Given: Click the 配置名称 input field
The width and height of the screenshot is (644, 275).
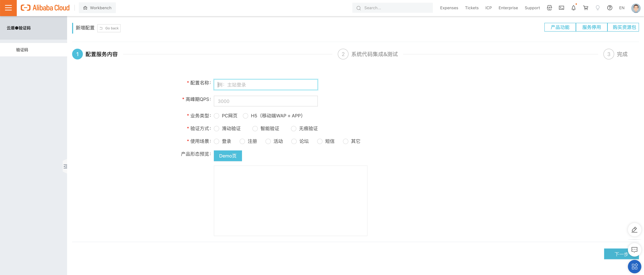Looking at the screenshot, I should (266, 85).
